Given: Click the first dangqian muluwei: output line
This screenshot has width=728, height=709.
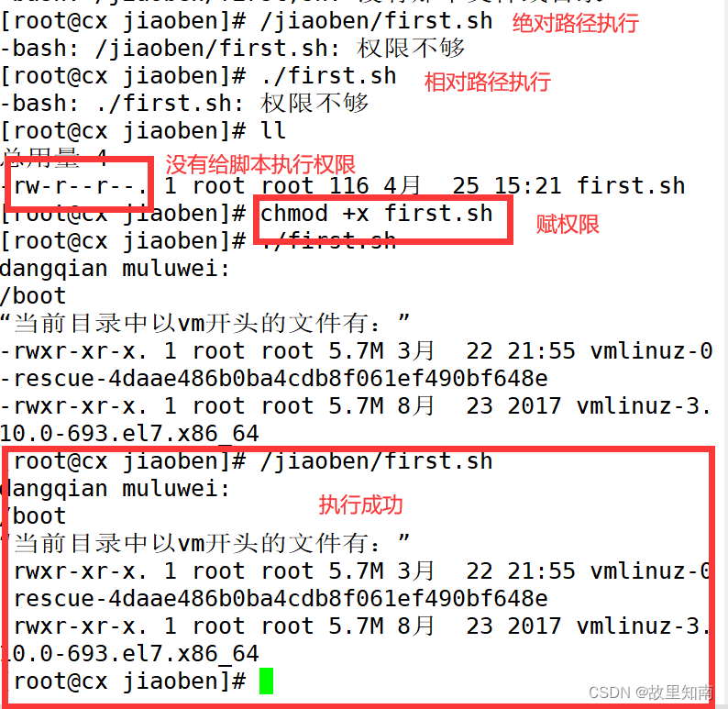Looking at the screenshot, I should point(115,269).
